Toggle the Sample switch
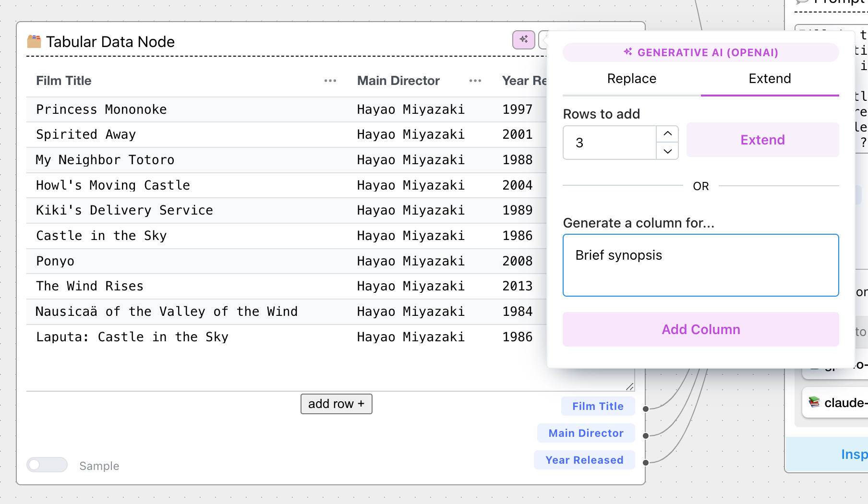This screenshot has height=504, width=868. [47, 465]
